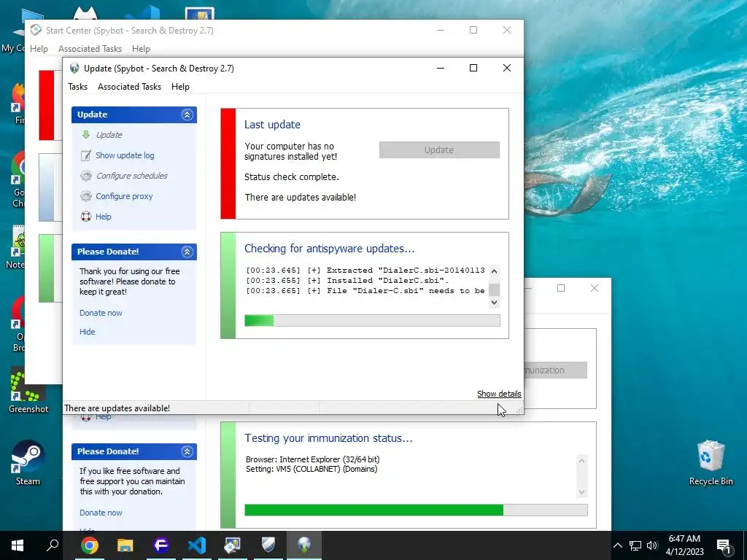Click the Update window title bar globe icon
The width and height of the screenshot is (747, 560).
click(x=74, y=68)
